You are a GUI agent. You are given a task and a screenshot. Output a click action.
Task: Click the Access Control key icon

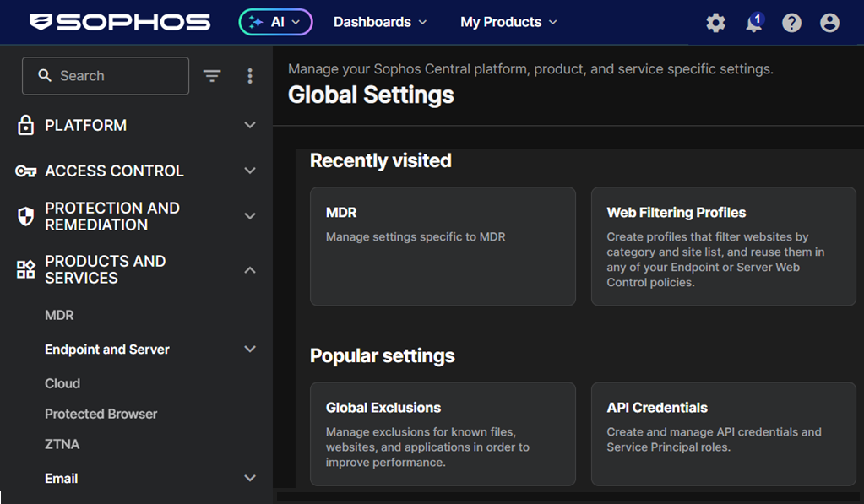[25, 171]
